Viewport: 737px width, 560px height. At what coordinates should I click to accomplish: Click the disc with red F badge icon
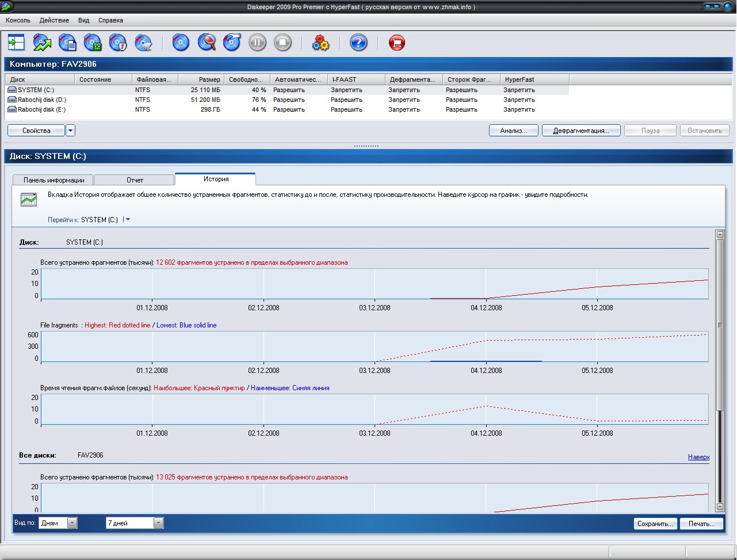(x=118, y=43)
